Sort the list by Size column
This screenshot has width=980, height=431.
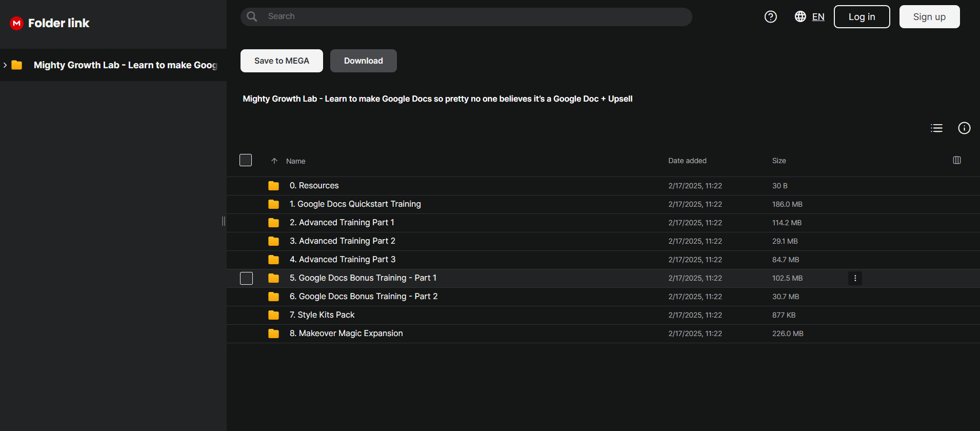(779, 161)
